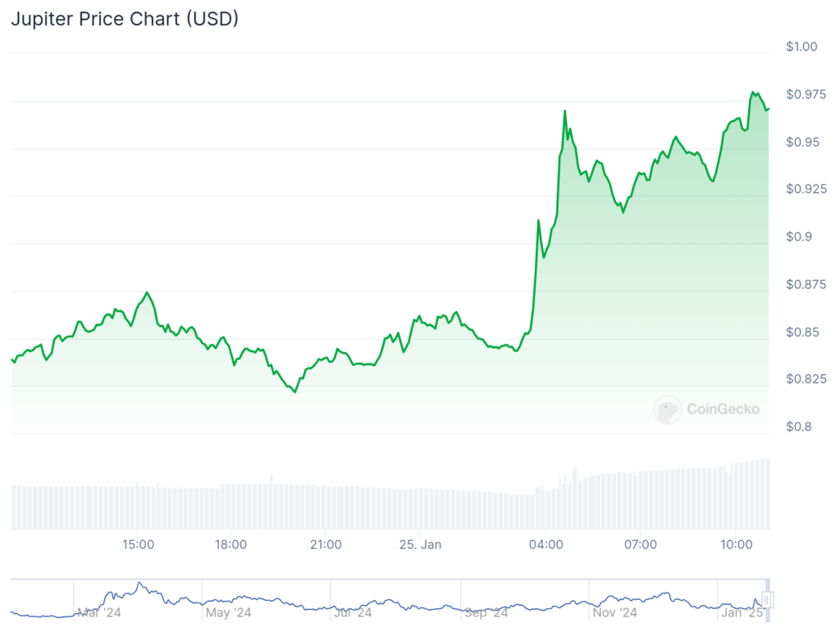Select the 07:00 time axis label

[640, 544]
